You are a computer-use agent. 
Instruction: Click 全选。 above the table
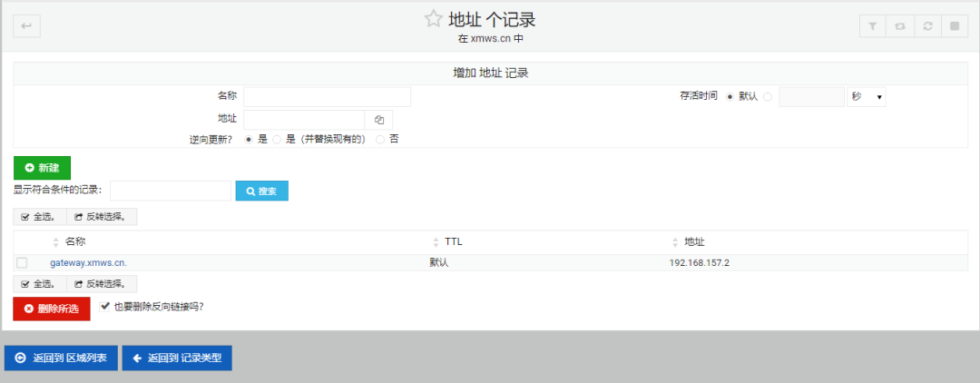pos(39,217)
